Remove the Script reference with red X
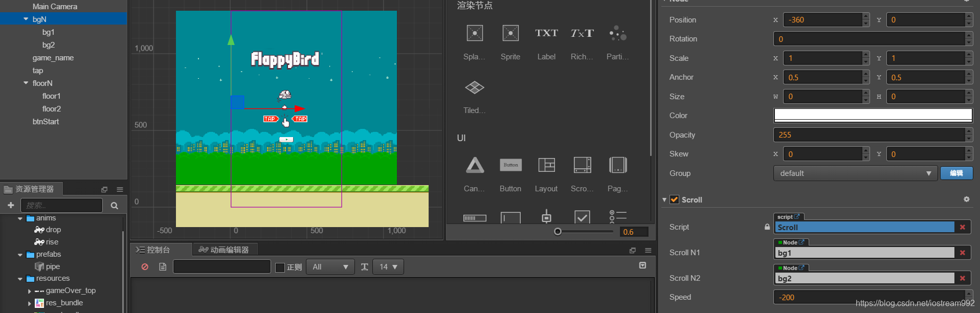The width and height of the screenshot is (980, 313). click(963, 227)
